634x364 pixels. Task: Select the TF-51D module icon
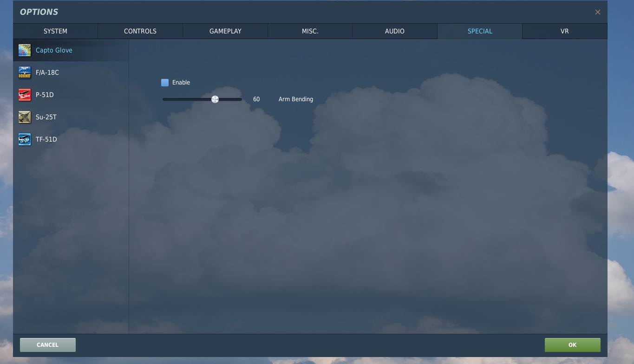tap(25, 139)
